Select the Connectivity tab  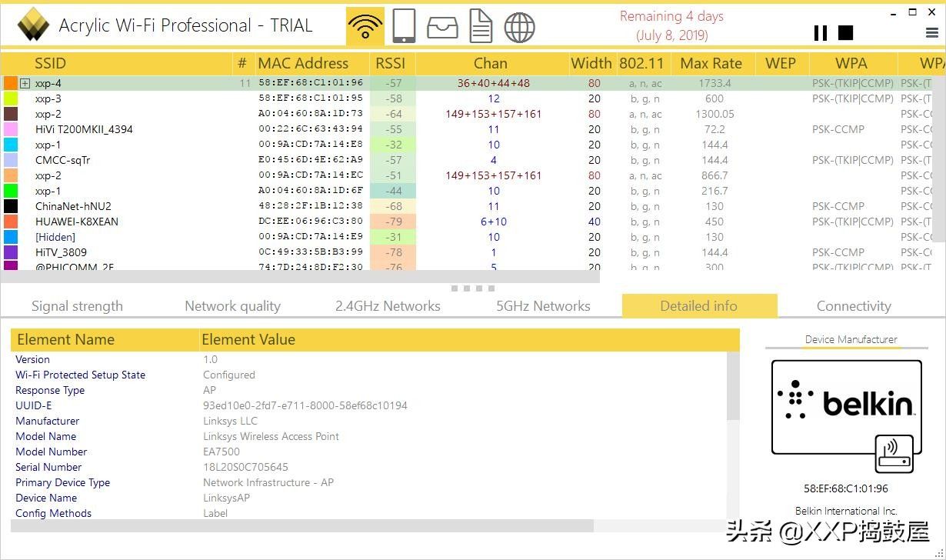(854, 306)
